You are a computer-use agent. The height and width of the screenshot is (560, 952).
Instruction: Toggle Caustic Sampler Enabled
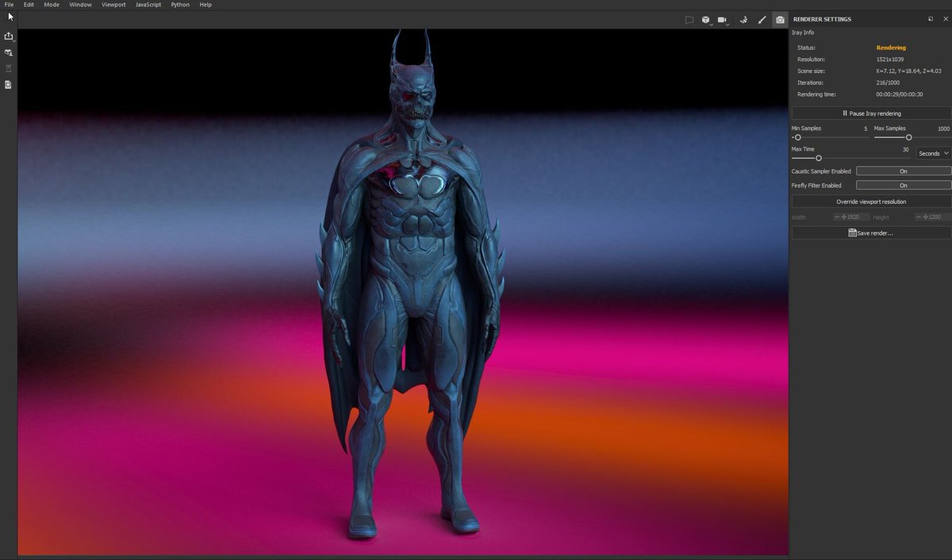pyautogui.click(x=904, y=171)
